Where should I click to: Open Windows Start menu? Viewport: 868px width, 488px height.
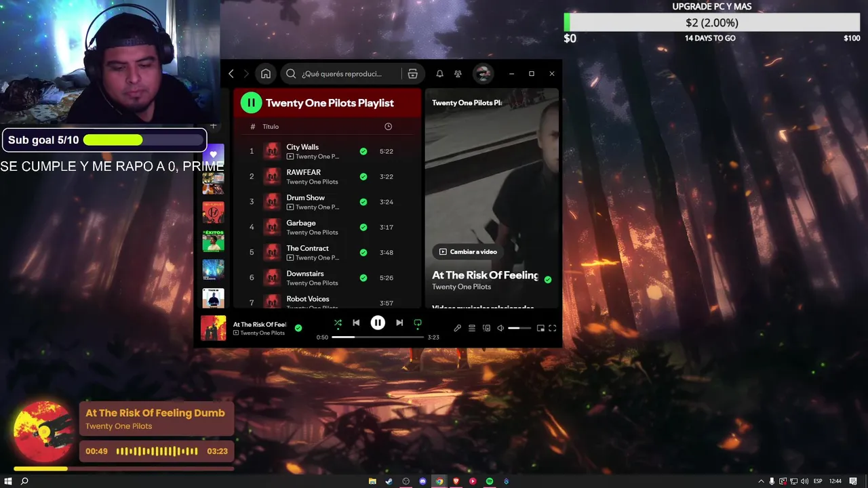[8, 481]
